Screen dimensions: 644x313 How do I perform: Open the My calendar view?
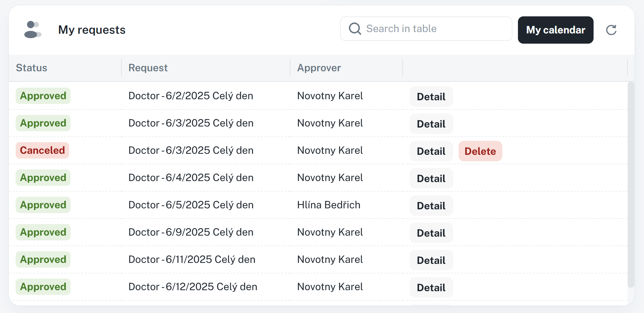coord(555,30)
